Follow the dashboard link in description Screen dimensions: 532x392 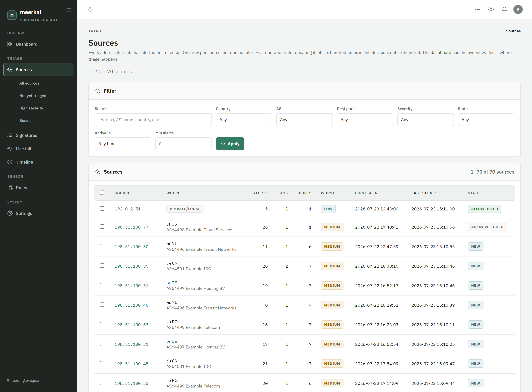(441, 52)
